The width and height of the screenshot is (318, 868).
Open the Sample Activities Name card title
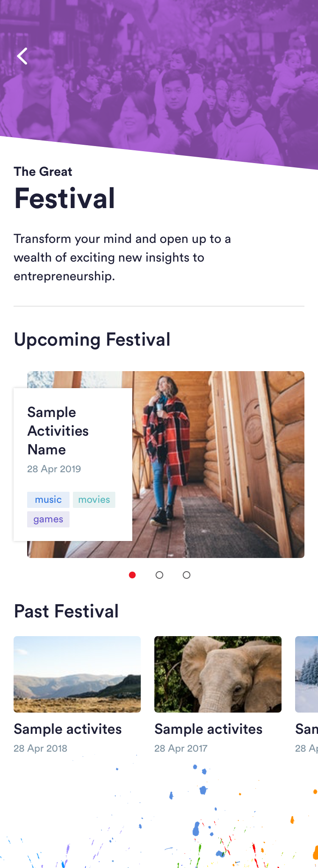click(x=58, y=431)
